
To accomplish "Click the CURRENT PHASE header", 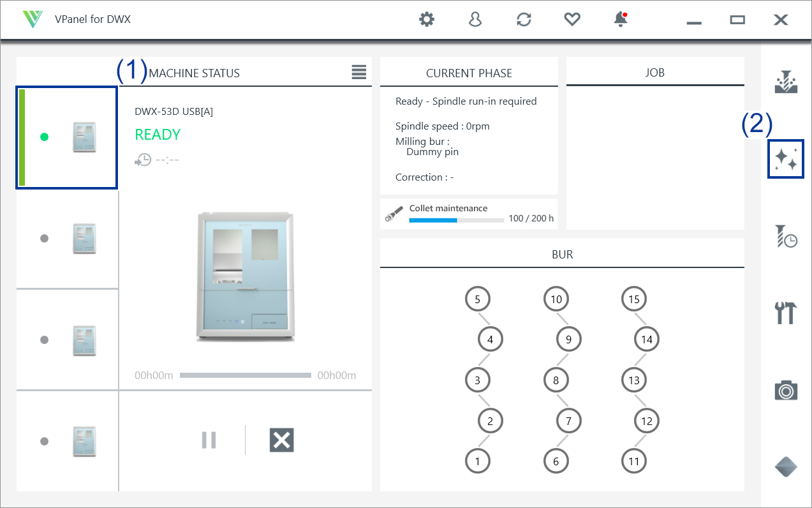I will [x=469, y=73].
